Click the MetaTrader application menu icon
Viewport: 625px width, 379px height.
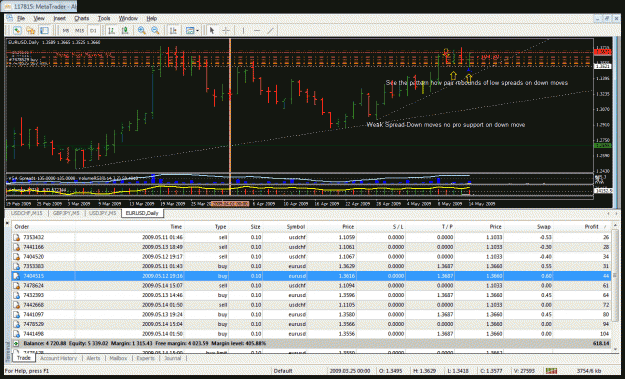(x=10, y=18)
